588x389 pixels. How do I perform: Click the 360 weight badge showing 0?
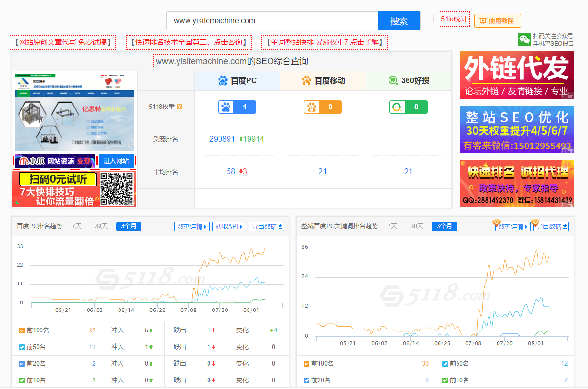click(x=409, y=107)
